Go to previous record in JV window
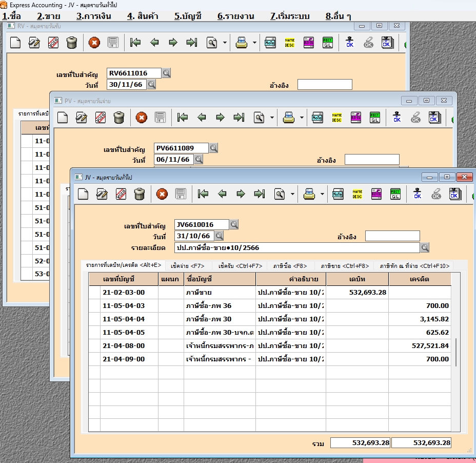This screenshot has height=463, width=476. [222, 194]
